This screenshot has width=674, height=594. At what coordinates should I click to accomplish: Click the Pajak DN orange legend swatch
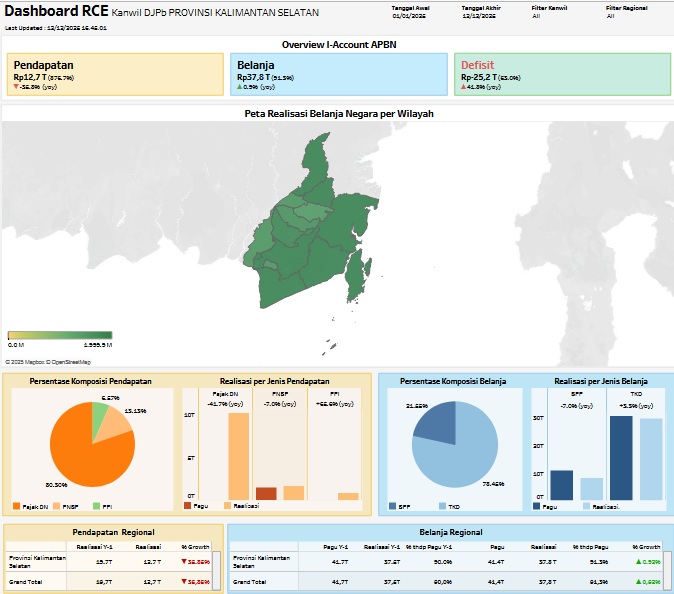pos(16,507)
